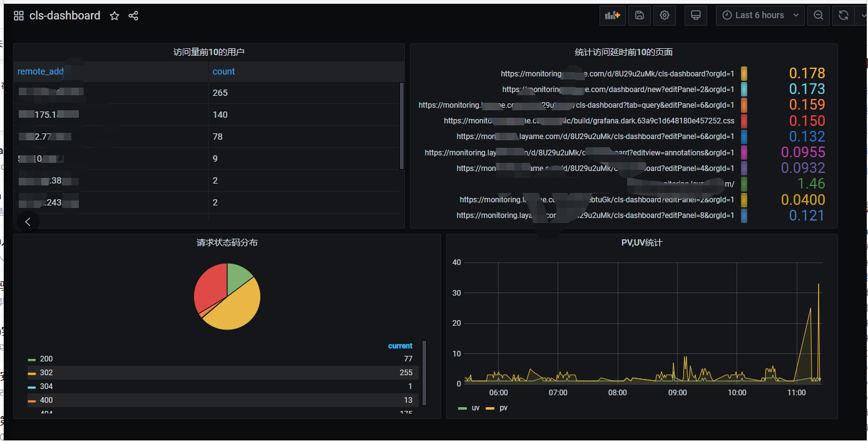Click the bar gauge value 0.0400
The width and height of the screenshot is (868, 441).
coord(803,200)
